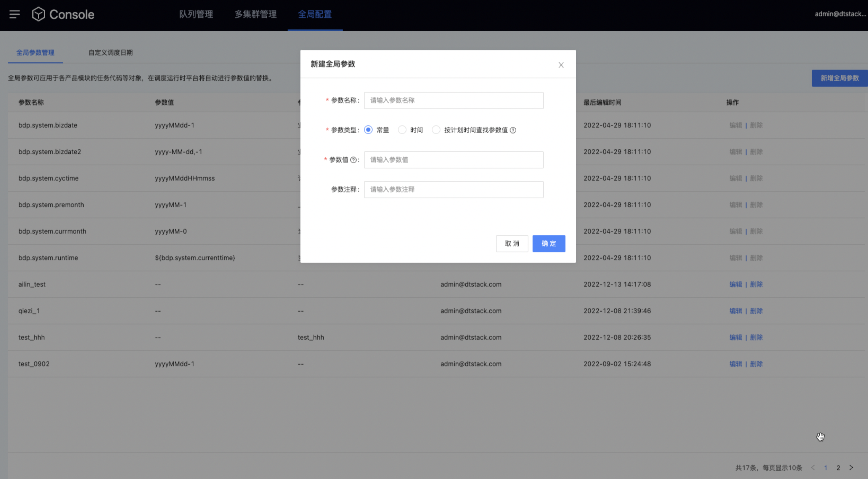Image resolution: width=868 pixels, height=479 pixels.
Task: Click the 取消 button
Action: click(x=512, y=243)
